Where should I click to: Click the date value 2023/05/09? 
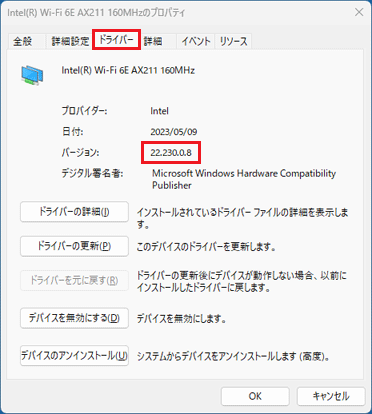click(x=174, y=132)
